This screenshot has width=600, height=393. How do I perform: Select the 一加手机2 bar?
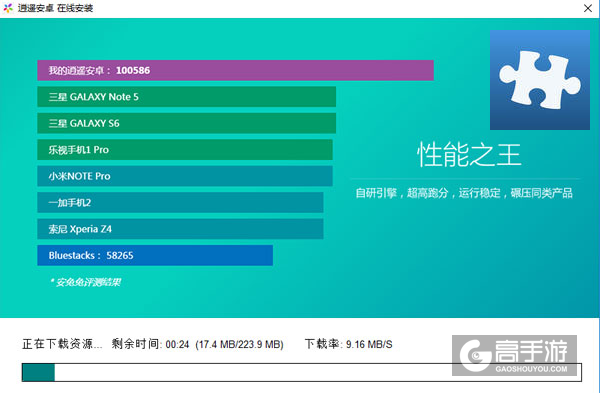pyautogui.click(x=180, y=202)
